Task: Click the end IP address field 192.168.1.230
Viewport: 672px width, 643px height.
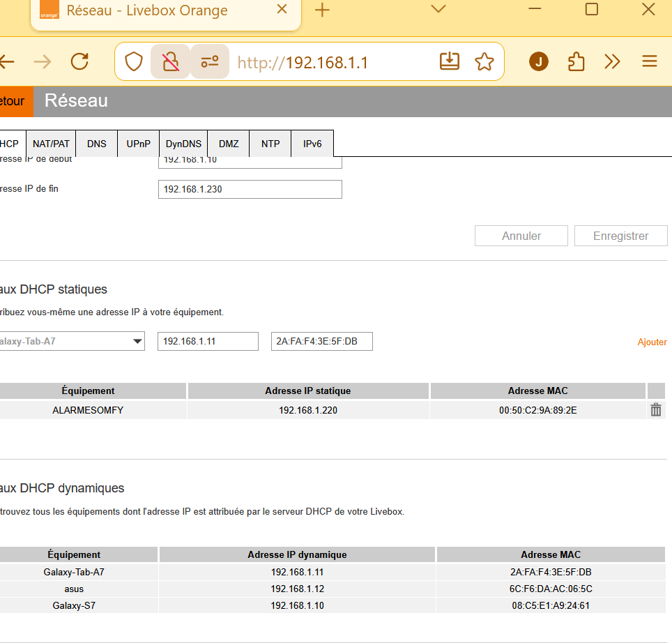Action: click(x=250, y=189)
